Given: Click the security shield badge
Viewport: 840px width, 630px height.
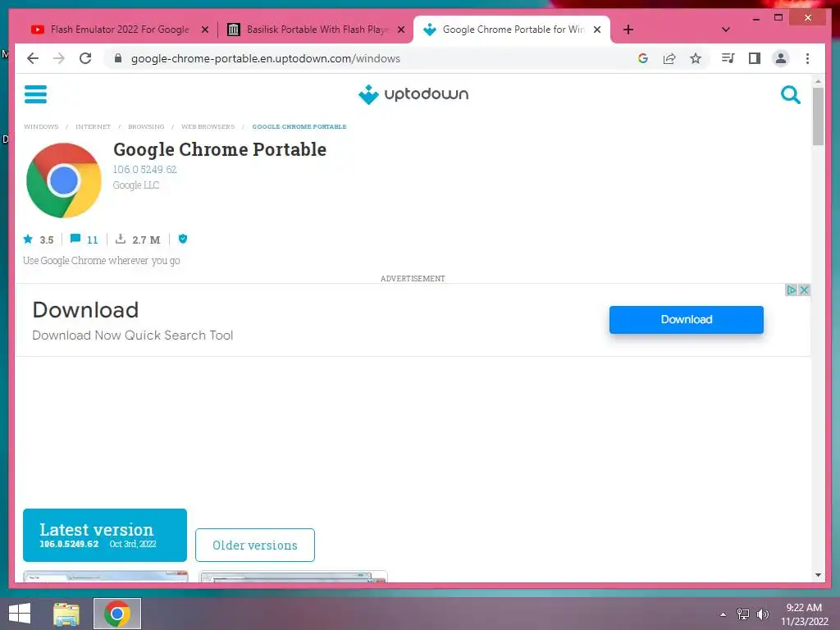Looking at the screenshot, I should (x=183, y=239).
